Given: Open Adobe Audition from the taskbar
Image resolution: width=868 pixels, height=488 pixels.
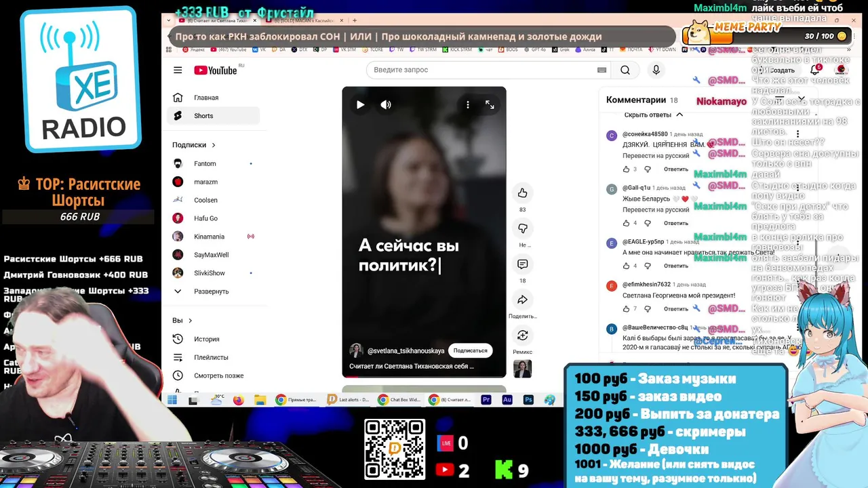Looking at the screenshot, I should (x=507, y=400).
